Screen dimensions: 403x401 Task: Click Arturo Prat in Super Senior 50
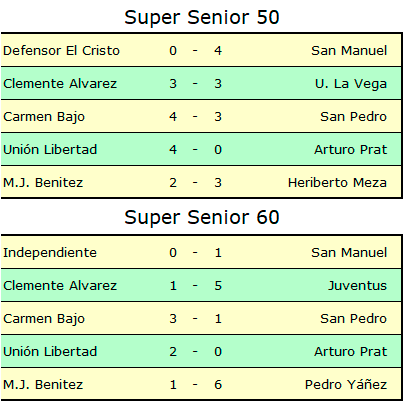350,149
